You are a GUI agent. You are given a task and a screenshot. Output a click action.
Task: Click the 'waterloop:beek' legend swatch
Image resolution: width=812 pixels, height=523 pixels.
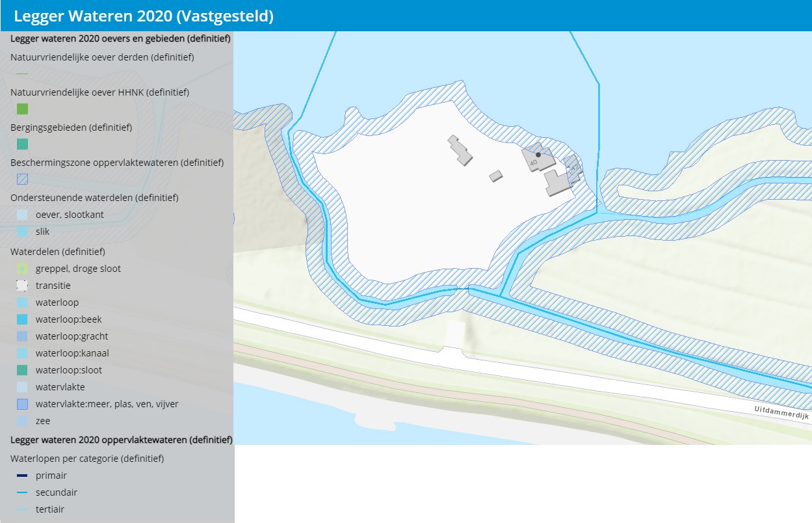(x=22, y=319)
